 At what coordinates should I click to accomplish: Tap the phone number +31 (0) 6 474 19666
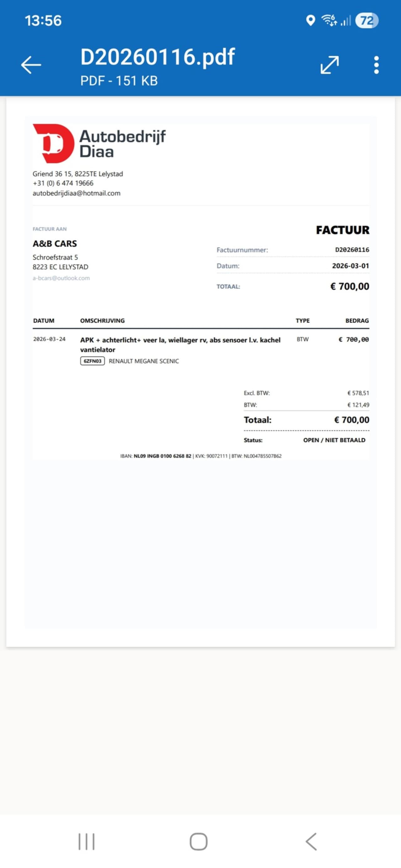point(63,183)
